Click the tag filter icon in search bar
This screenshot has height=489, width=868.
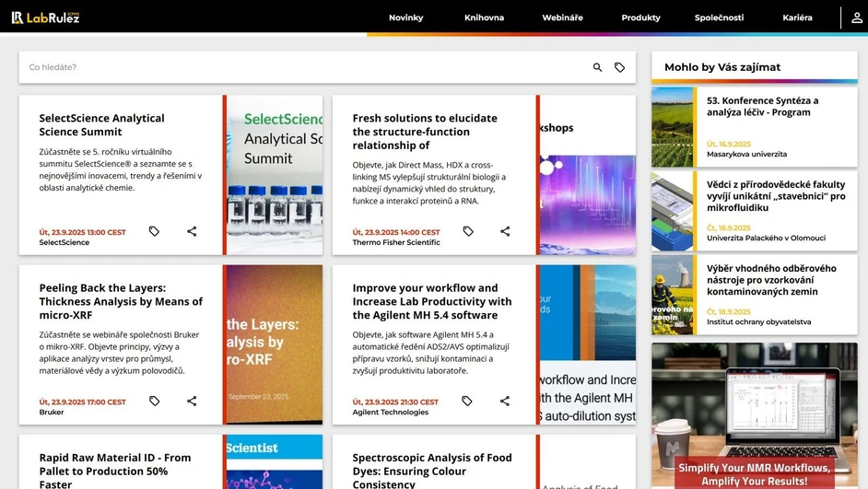pos(620,67)
